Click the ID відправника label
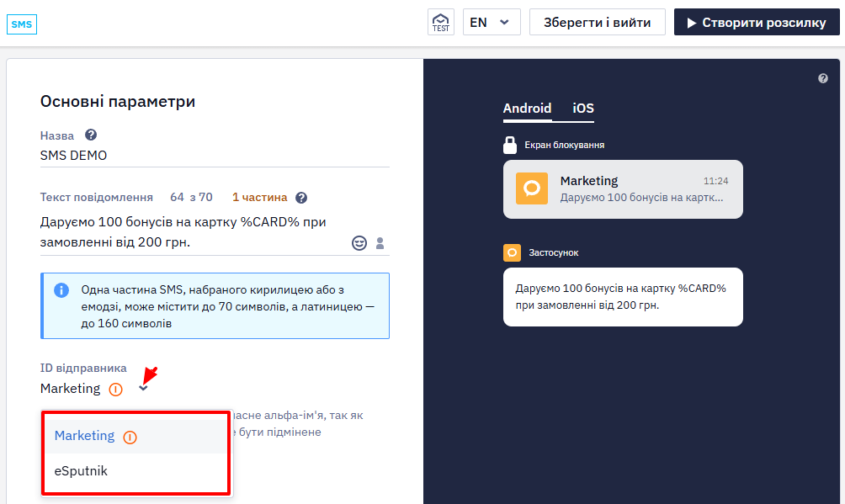845x504 pixels. pos(83,369)
